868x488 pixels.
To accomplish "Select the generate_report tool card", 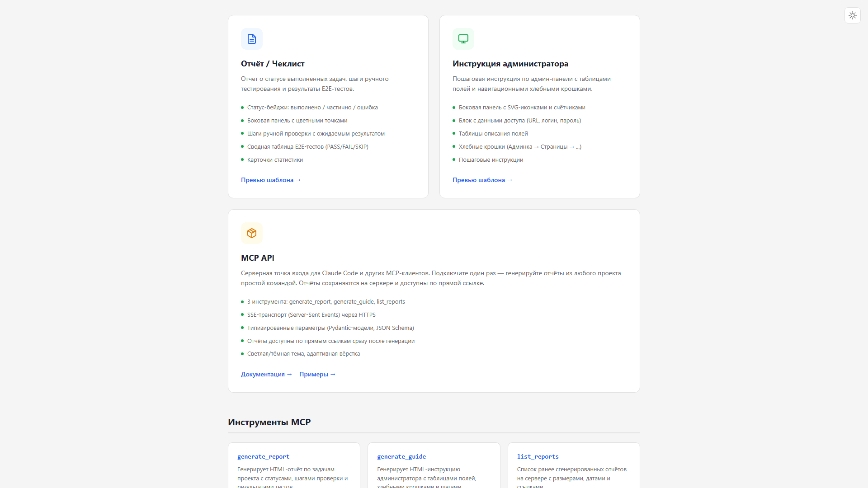I will point(293,465).
